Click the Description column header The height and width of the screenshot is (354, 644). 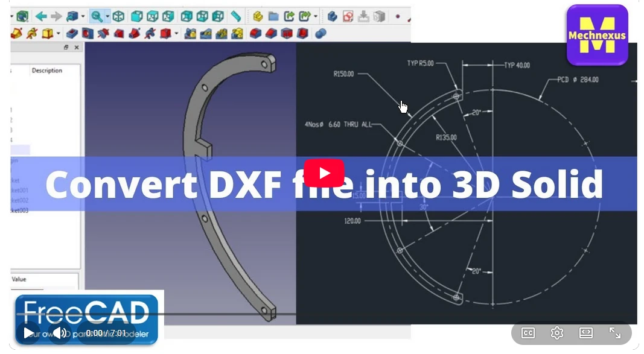[47, 71]
